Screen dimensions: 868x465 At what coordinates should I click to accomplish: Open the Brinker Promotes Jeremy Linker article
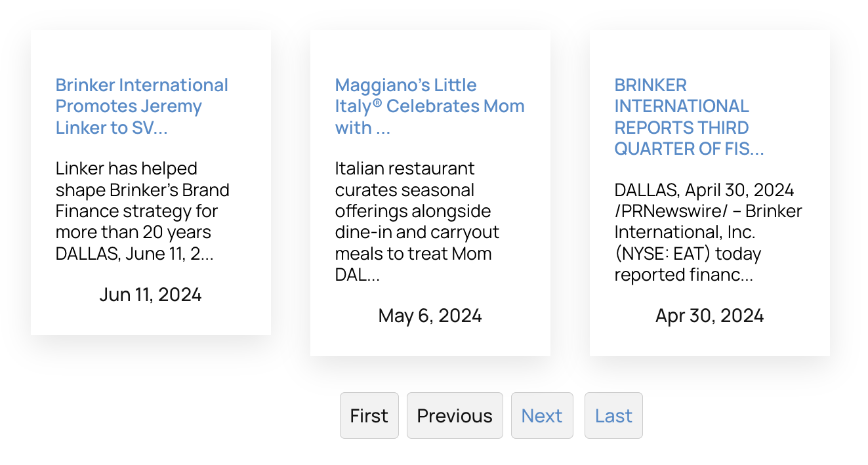click(141, 106)
